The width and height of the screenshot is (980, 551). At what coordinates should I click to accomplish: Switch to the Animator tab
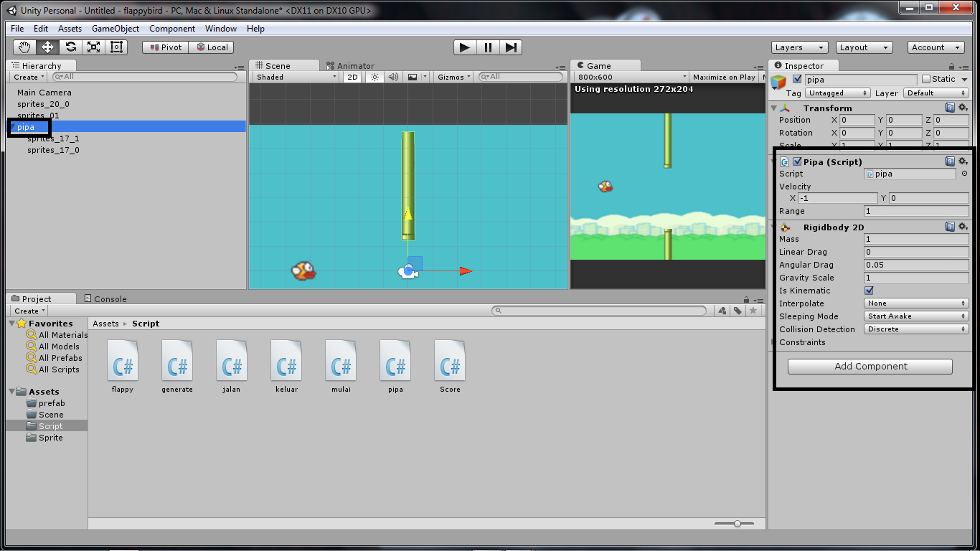351,66
